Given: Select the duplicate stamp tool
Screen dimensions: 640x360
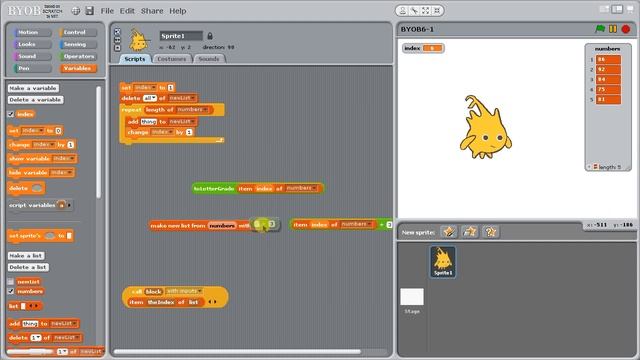Looking at the screenshot, I should [x=403, y=11].
